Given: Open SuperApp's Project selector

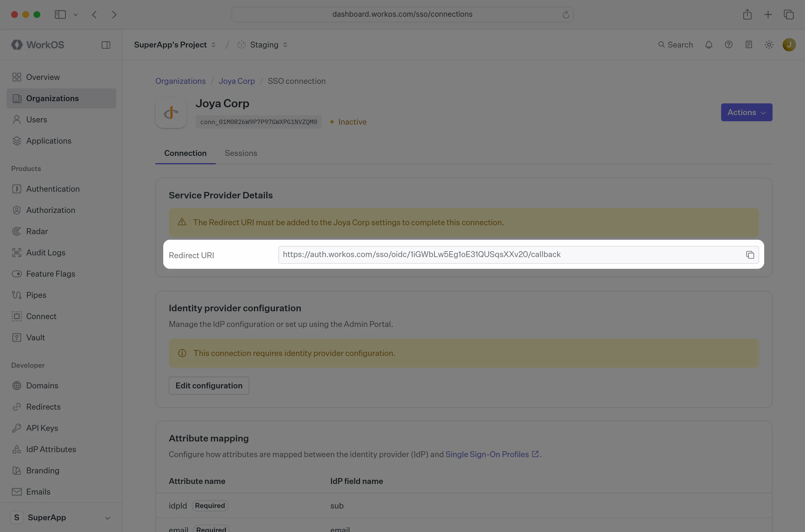Looking at the screenshot, I should pyautogui.click(x=175, y=45).
